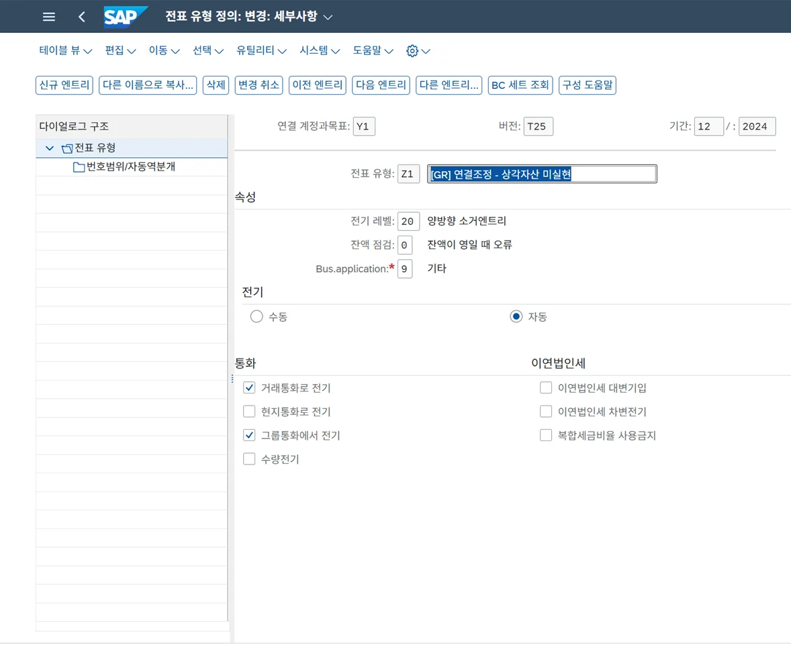Click the SAP logo
The height and width of the screenshot is (672, 791).
(x=126, y=17)
